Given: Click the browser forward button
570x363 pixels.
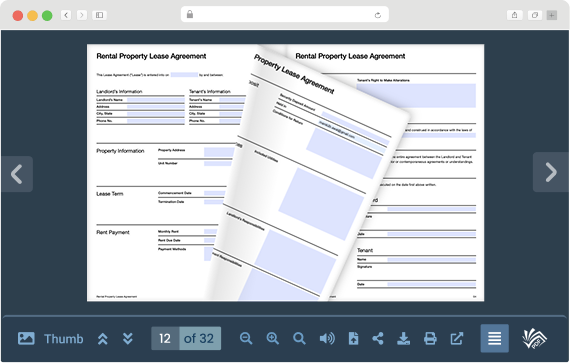Looking at the screenshot, I should [x=82, y=15].
